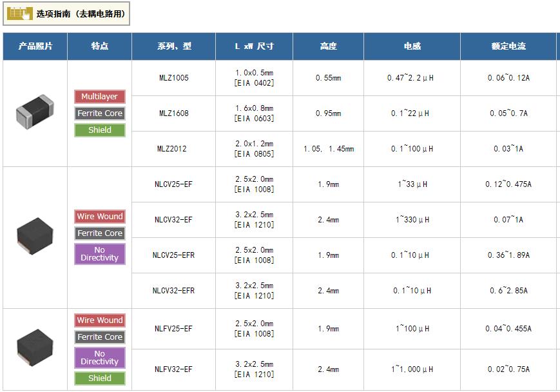The image size is (560, 392).
Task: Open the NLCV32-EFR series entry
Action: tap(173, 291)
